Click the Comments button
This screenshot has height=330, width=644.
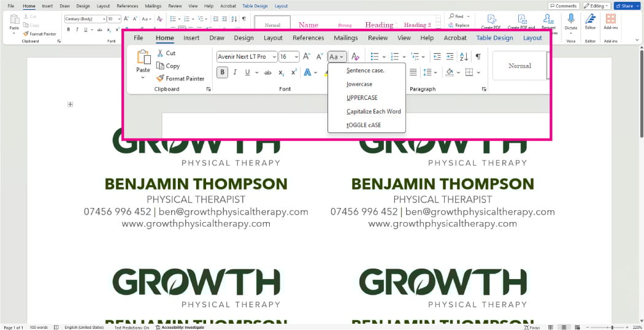click(564, 6)
